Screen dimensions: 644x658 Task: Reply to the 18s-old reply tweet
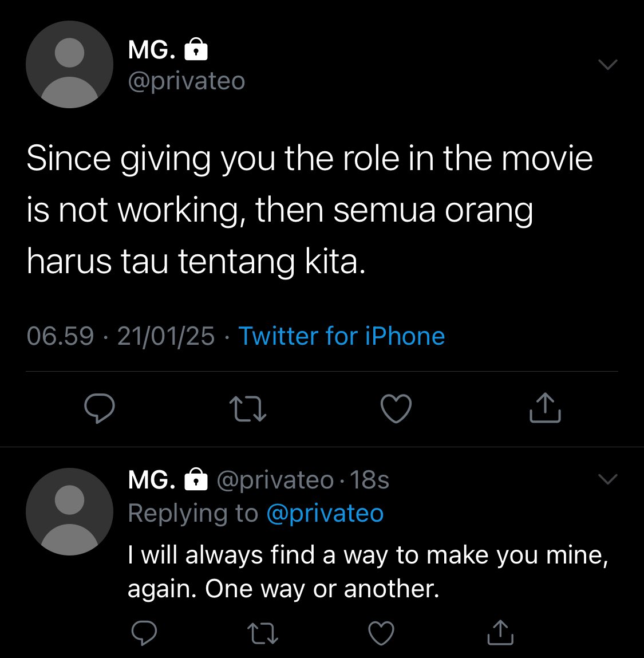click(144, 632)
